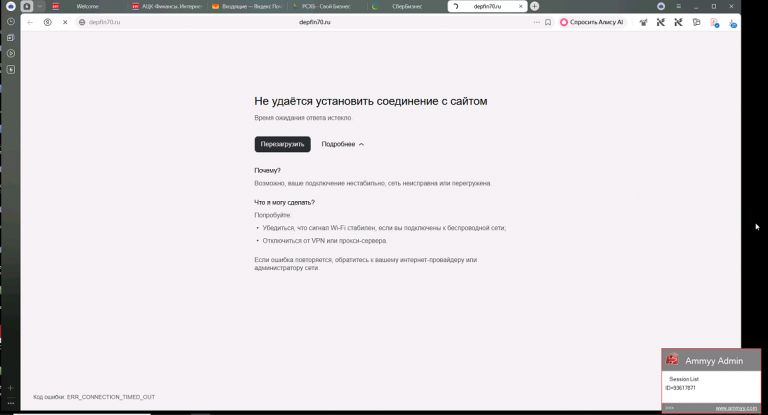Click the Перезагрузить reload button
The height and width of the screenshot is (415, 768).
[x=282, y=144]
